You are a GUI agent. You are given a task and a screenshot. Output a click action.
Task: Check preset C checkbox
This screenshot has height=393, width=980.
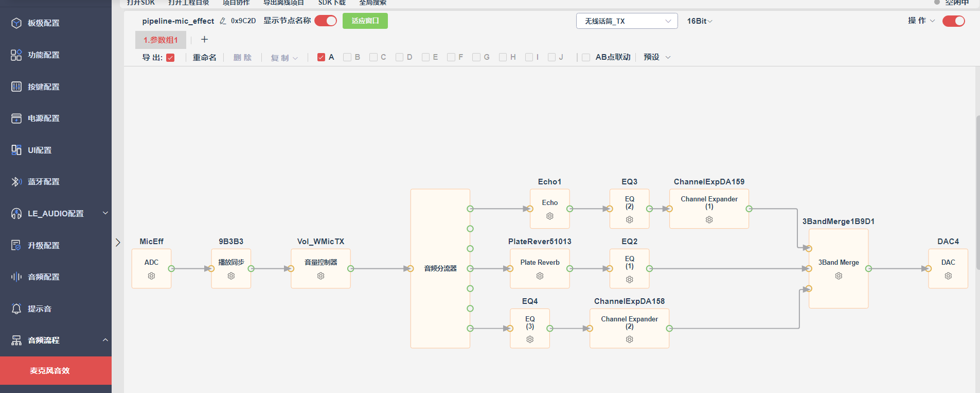click(373, 57)
